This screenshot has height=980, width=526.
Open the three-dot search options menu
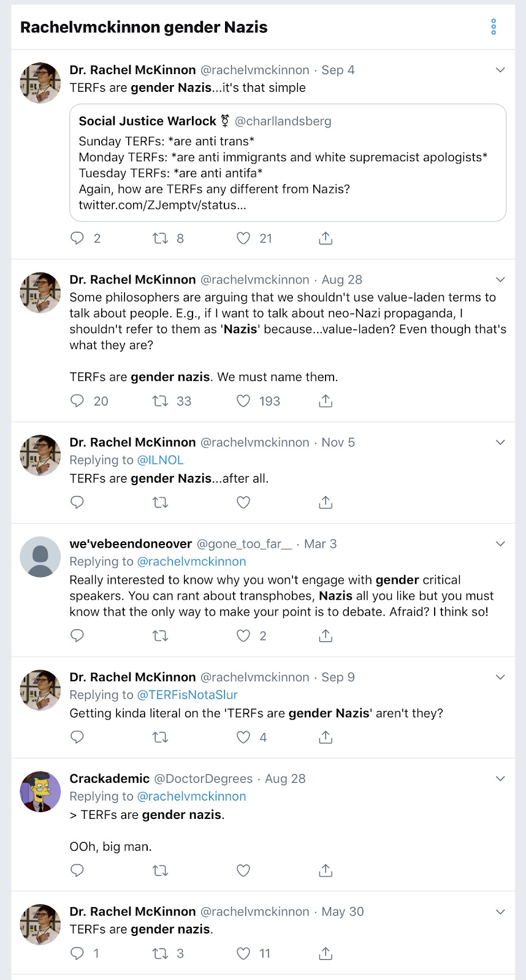click(494, 27)
